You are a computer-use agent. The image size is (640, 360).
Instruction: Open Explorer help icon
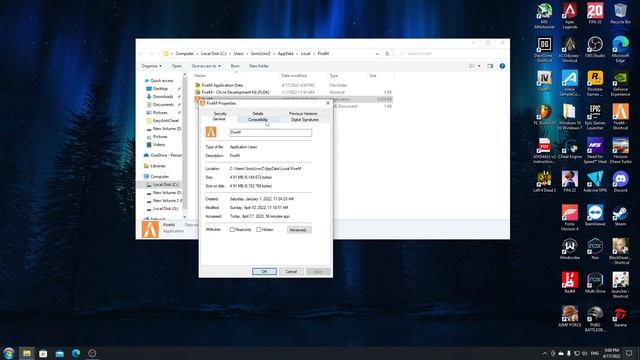click(x=502, y=66)
